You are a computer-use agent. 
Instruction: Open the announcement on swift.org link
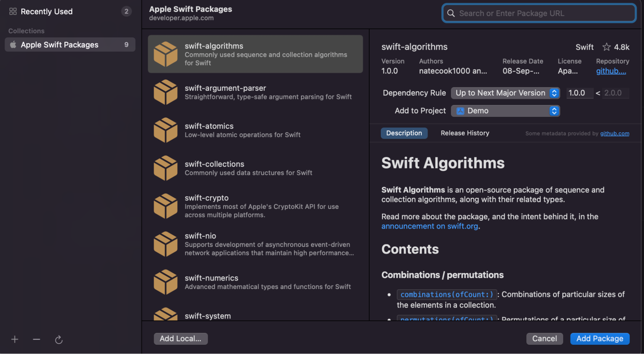point(429,226)
